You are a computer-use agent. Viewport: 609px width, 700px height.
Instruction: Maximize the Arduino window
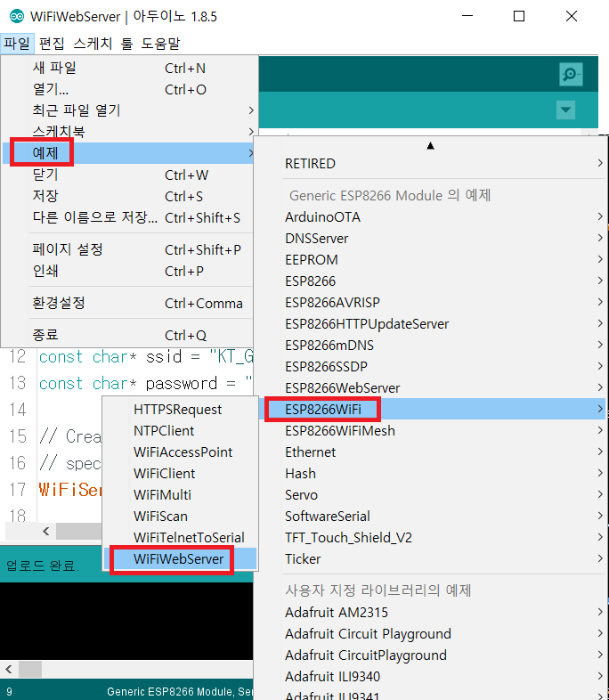pos(519,17)
